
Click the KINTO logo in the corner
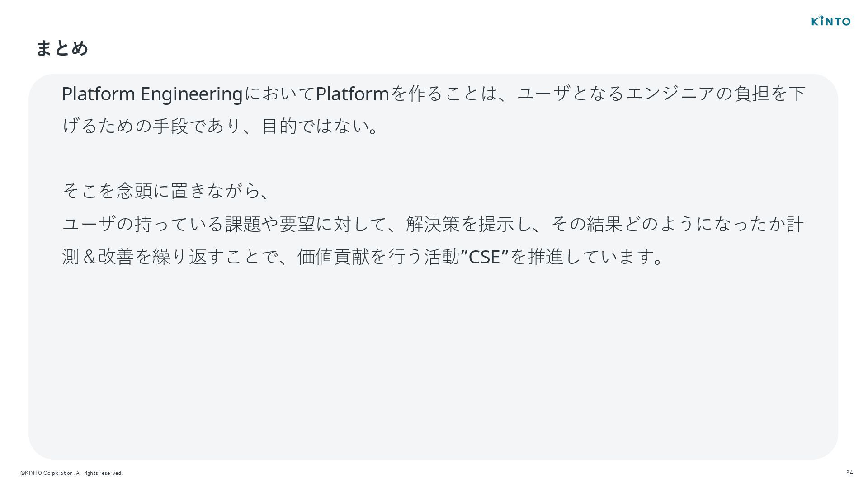point(830,21)
